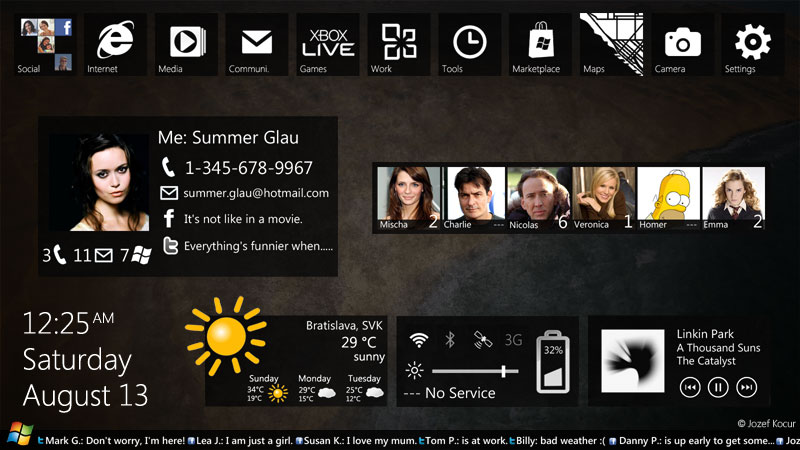This screenshot has width=800, height=450.
Task: Open the Tools clock tile
Action: 470,44
